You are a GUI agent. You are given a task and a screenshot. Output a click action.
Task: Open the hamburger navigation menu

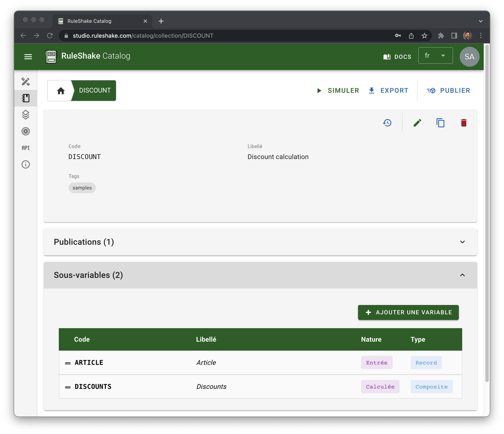coord(28,57)
